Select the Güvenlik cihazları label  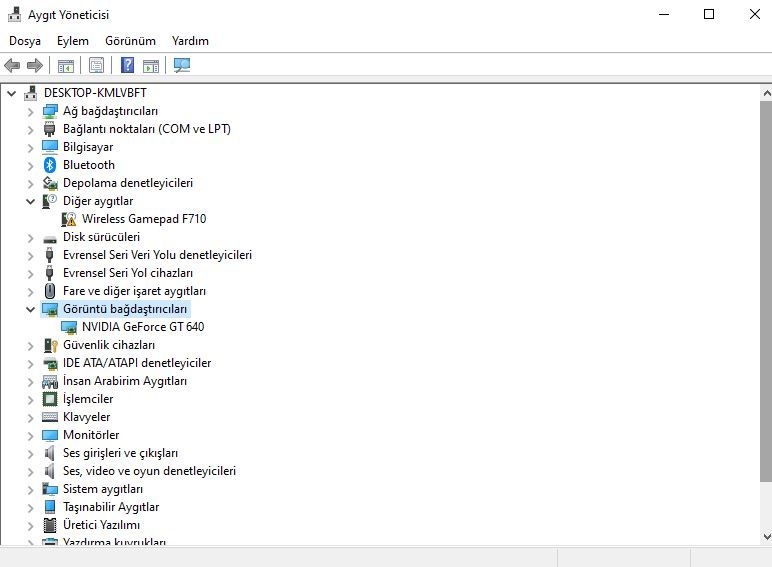pos(109,345)
